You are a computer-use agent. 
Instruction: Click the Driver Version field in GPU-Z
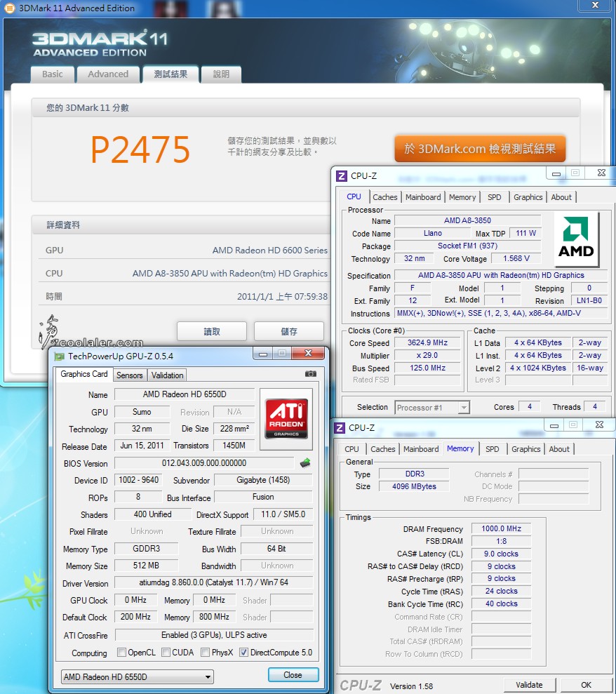(x=214, y=582)
